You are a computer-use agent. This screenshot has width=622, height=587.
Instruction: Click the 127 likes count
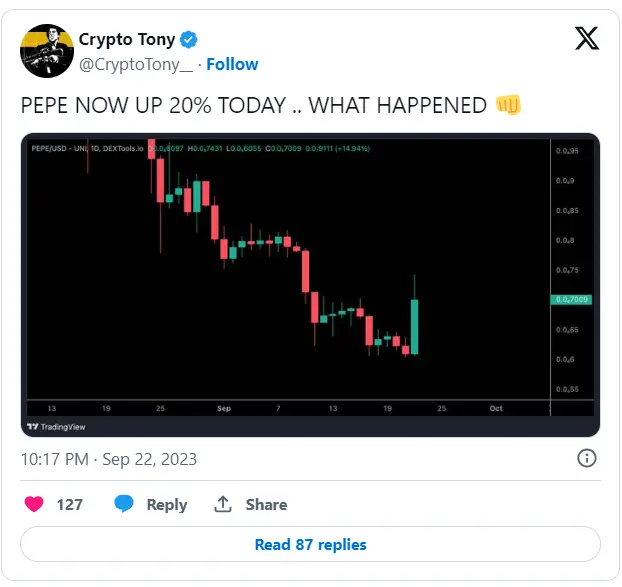coord(70,505)
